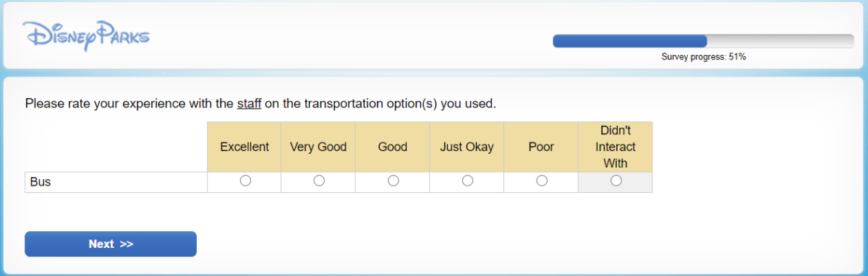Click the underlined word staff

[249, 103]
